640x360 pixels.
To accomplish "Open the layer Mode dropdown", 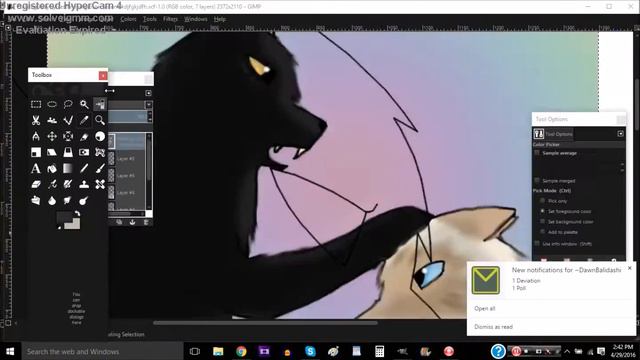I will coord(149,105).
